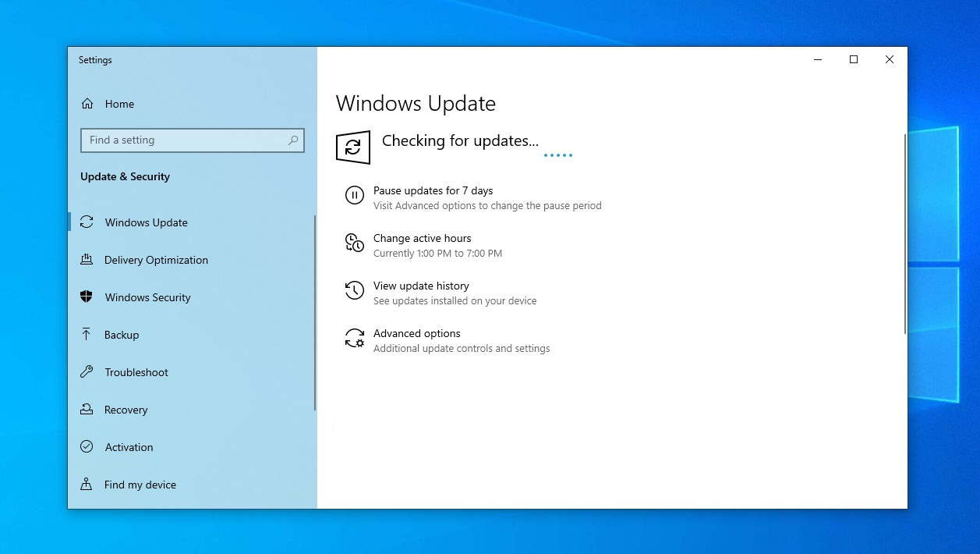Click the Delivery Optimization icon
The width and height of the screenshot is (980, 554).
click(87, 260)
